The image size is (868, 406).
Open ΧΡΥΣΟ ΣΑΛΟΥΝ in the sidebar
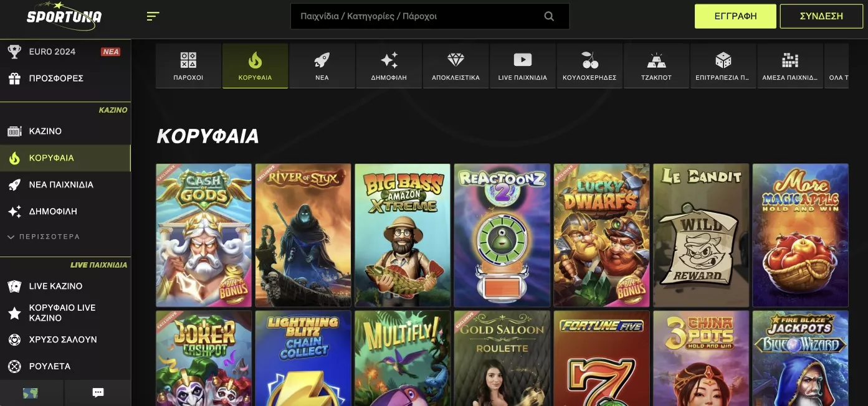click(65, 340)
